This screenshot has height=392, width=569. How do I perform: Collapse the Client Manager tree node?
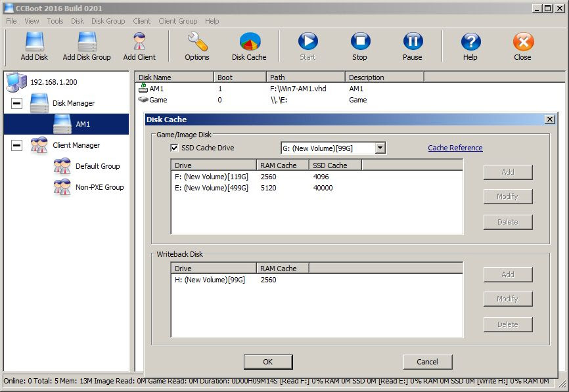click(17, 145)
